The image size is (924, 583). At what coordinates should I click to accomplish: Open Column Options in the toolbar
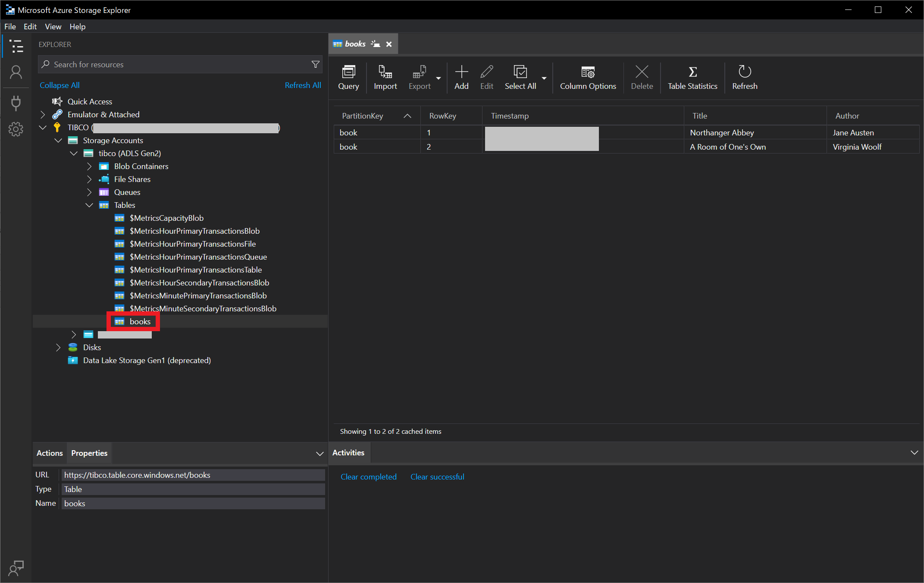(588, 78)
